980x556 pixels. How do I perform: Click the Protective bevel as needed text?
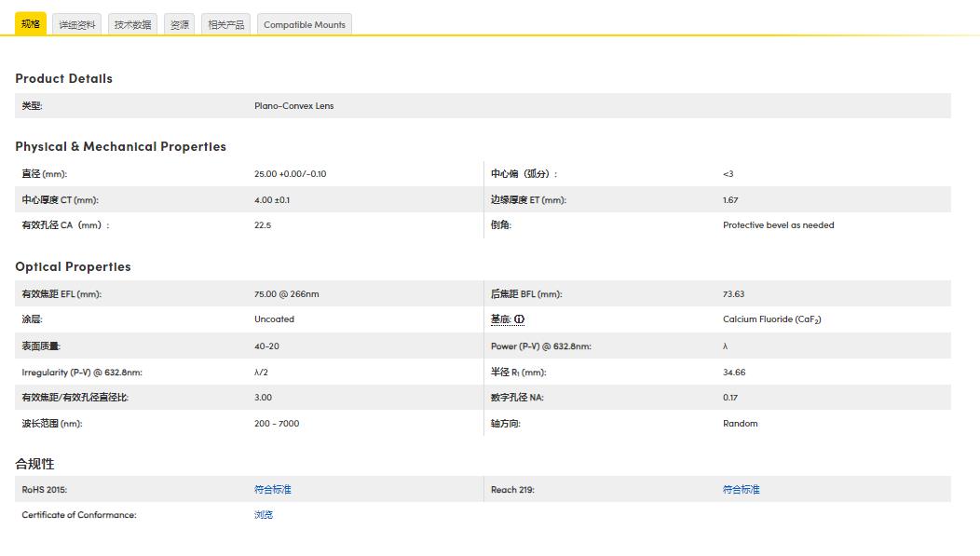[x=778, y=225]
